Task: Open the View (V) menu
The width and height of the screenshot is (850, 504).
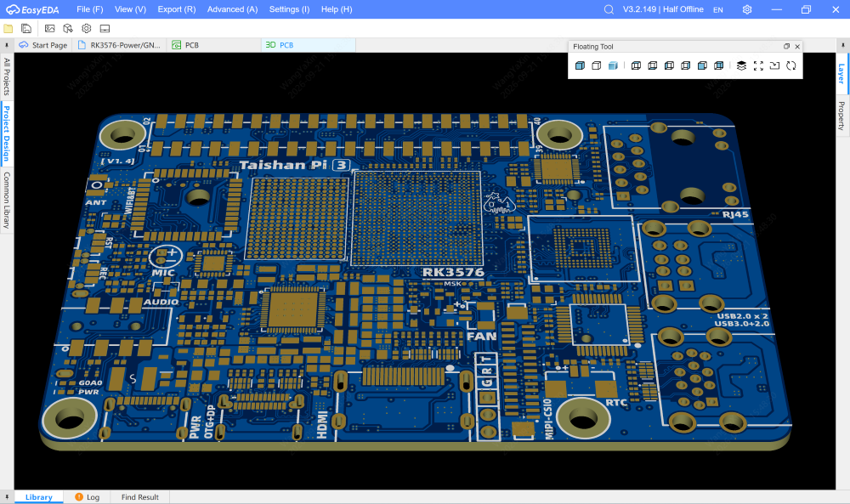Action: tap(130, 9)
